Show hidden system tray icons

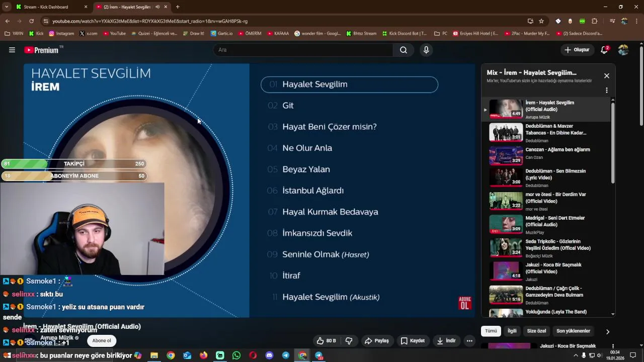tap(576, 355)
